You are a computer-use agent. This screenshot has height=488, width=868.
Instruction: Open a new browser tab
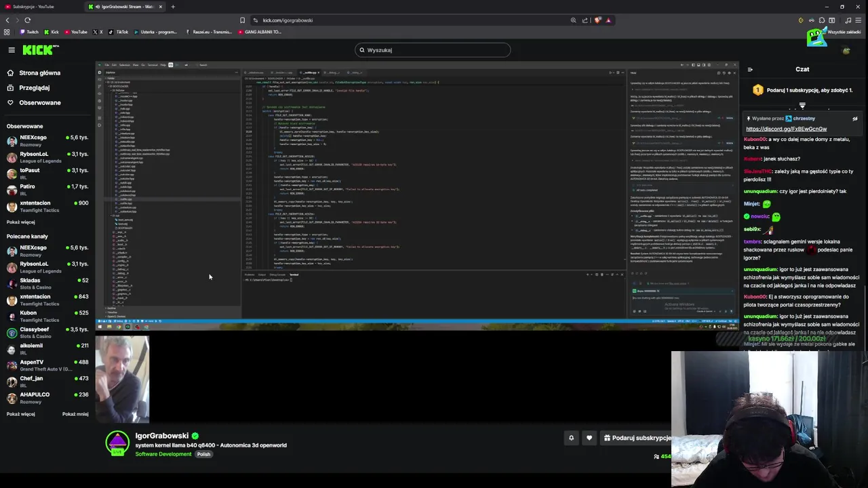173,7
